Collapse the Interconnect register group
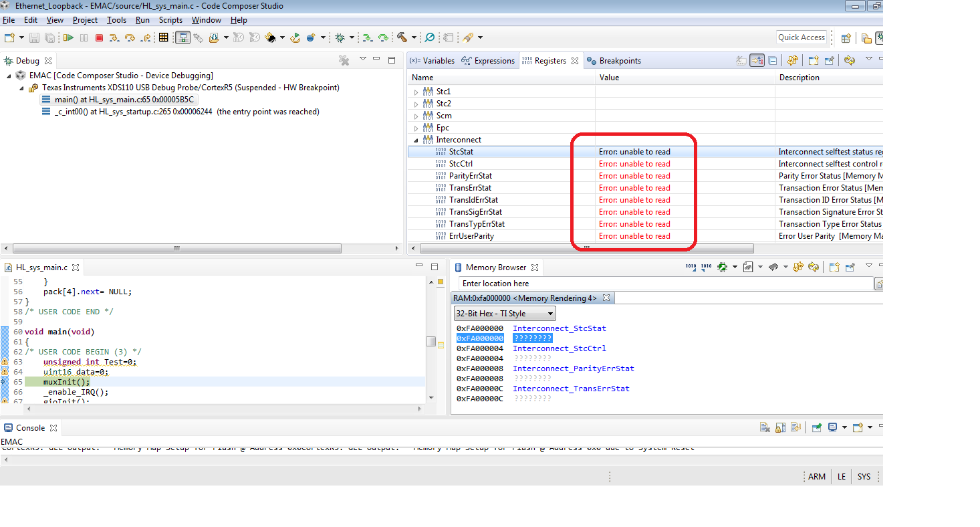 [416, 140]
